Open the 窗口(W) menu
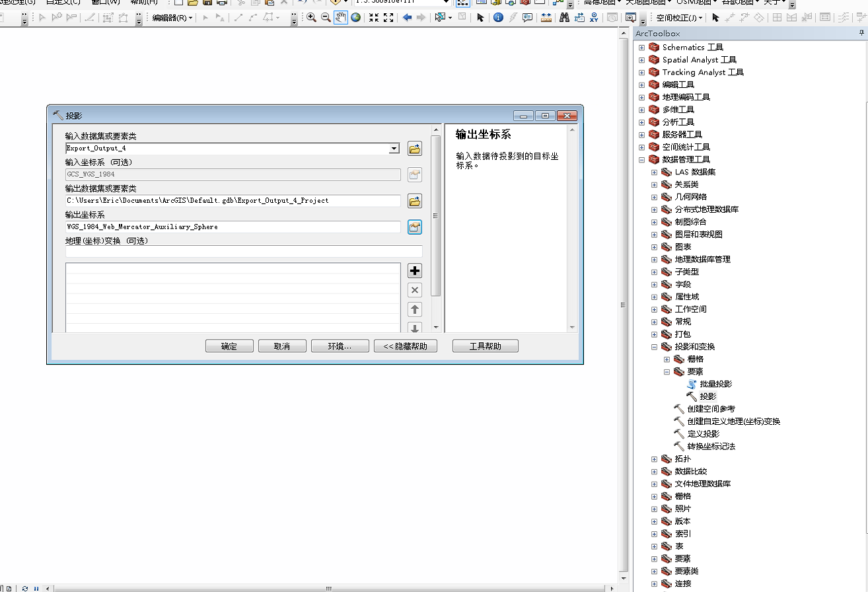868x592 pixels. pos(106,3)
